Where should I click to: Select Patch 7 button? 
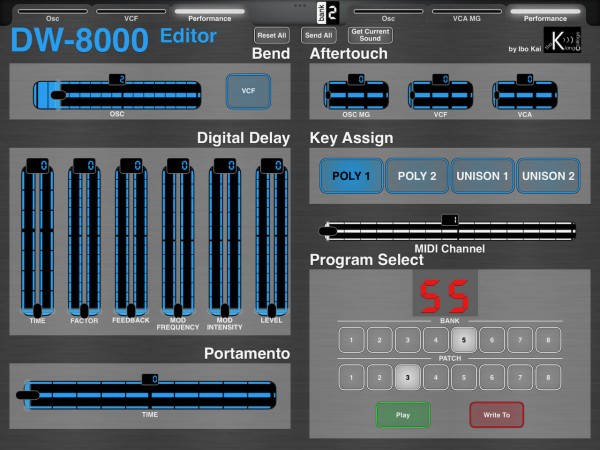[520, 377]
